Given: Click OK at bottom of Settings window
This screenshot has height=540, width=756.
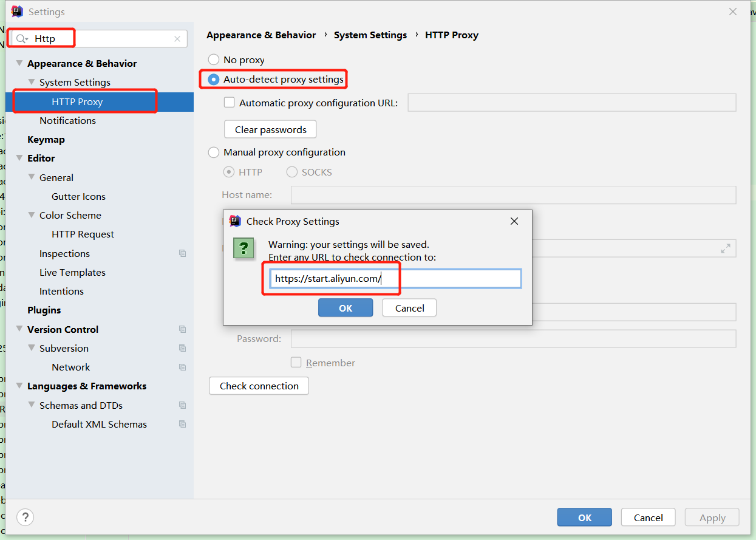Looking at the screenshot, I should 585,518.
